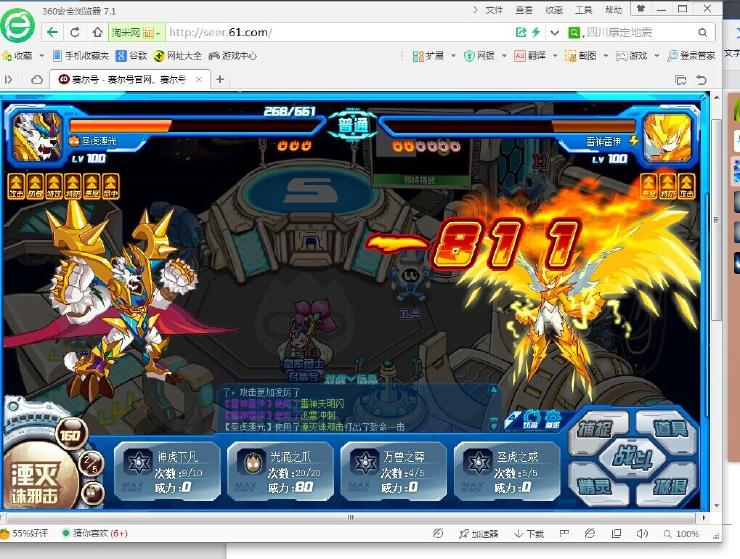740x559 pixels.
Task: Open the 查看 menu
Action: pos(524,10)
